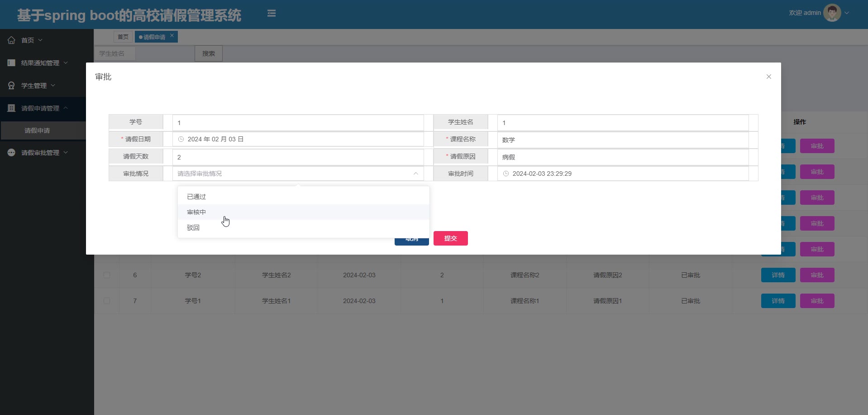
Task: Close the 审批 dialog with X
Action: (768, 77)
